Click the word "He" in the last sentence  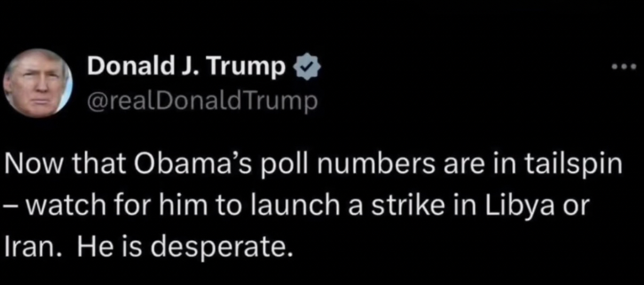coord(90,247)
